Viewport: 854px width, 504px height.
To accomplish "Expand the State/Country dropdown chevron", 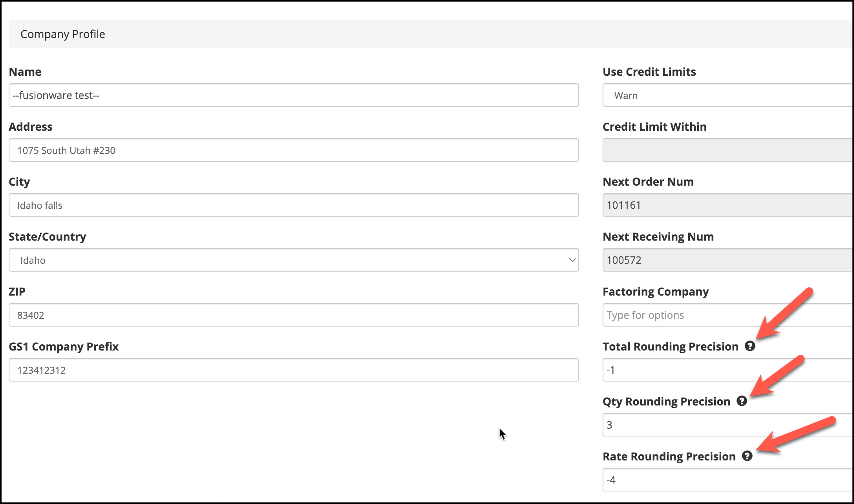I will 572,260.
